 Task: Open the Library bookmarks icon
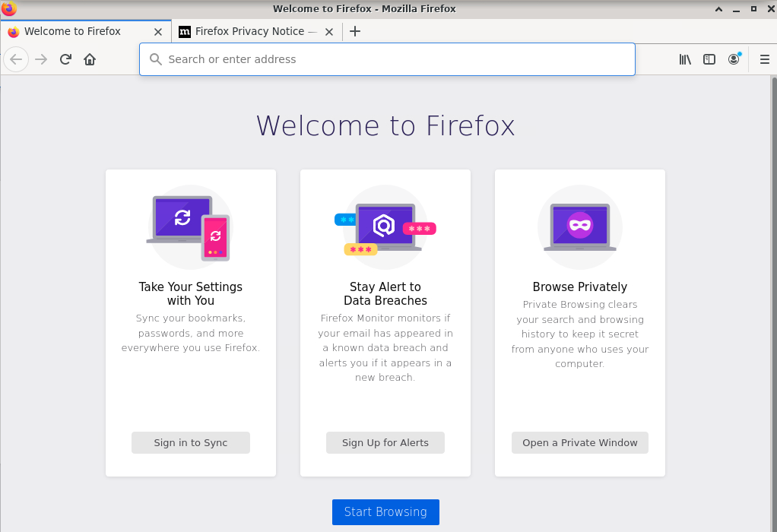685,59
